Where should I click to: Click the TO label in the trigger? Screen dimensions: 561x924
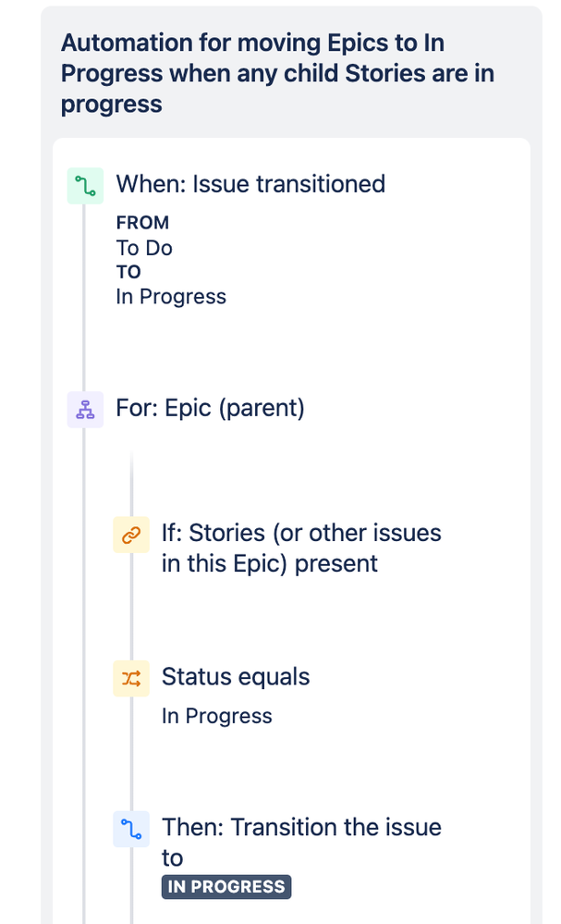pyautogui.click(x=128, y=272)
